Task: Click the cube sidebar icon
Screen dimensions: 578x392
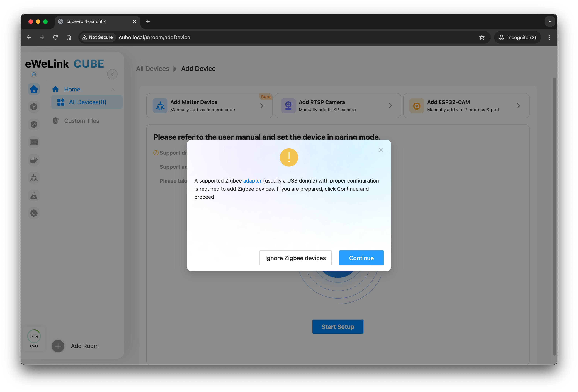Action: [34, 107]
